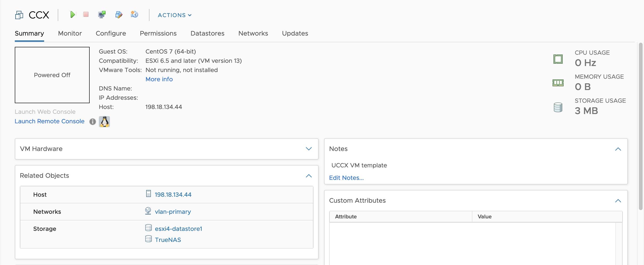Image resolution: width=644 pixels, height=265 pixels.
Task: Click the Linux penguin guest OS icon
Action: 104,122
